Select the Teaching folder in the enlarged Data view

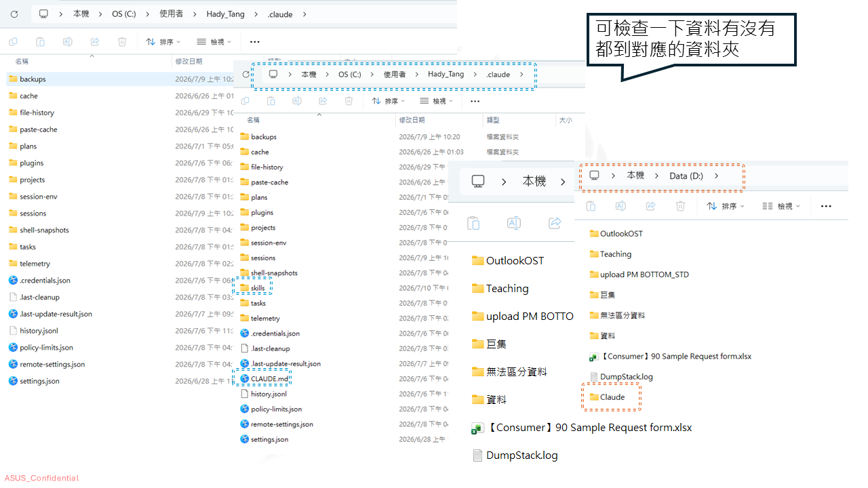pyautogui.click(x=500, y=289)
